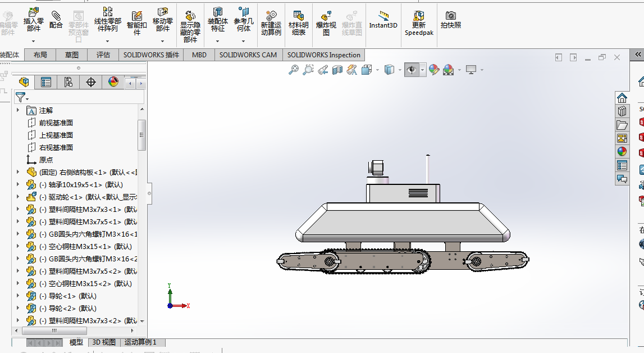
Task: Open DimXpertManager crosshair tab
Action: pyautogui.click(x=91, y=82)
